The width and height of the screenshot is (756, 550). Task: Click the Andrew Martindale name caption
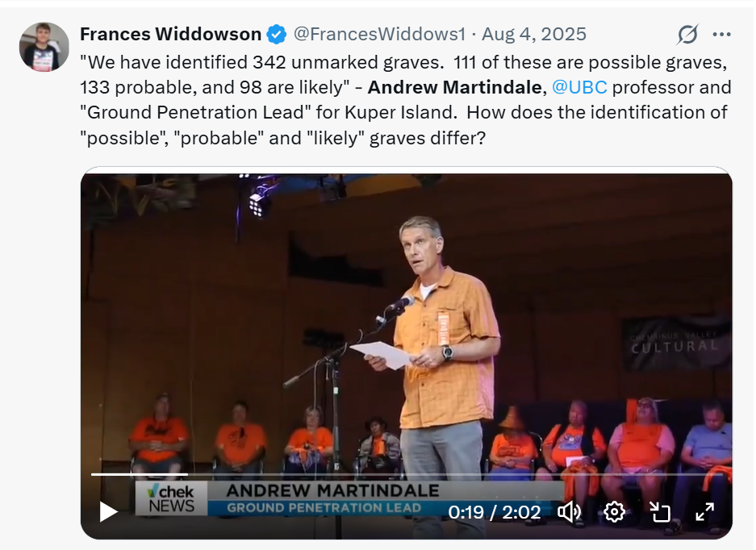332,490
